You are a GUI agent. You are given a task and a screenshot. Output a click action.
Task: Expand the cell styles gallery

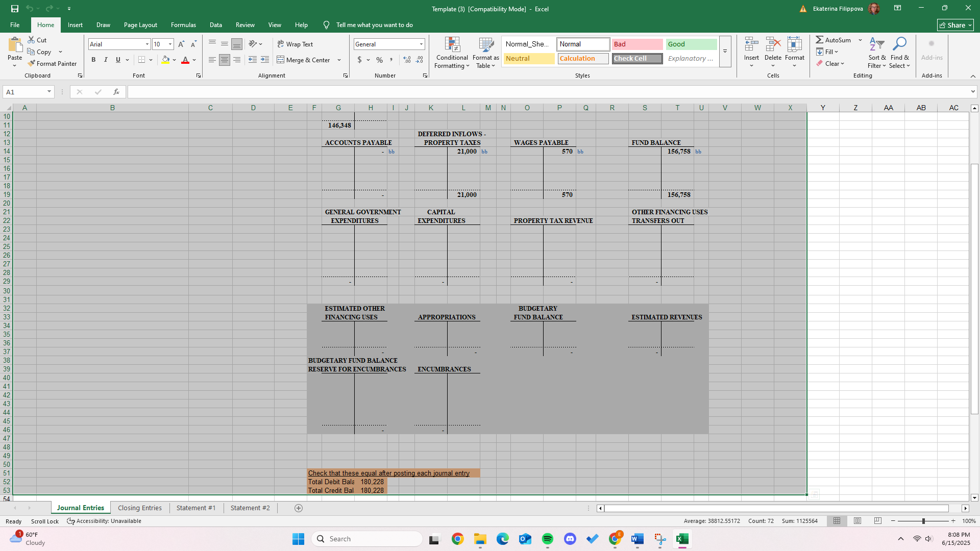point(725,52)
